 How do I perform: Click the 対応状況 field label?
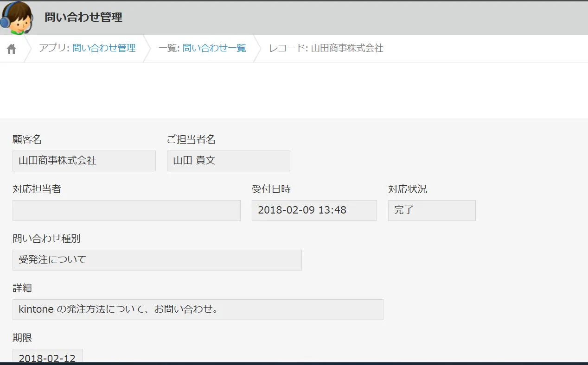point(407,189)
